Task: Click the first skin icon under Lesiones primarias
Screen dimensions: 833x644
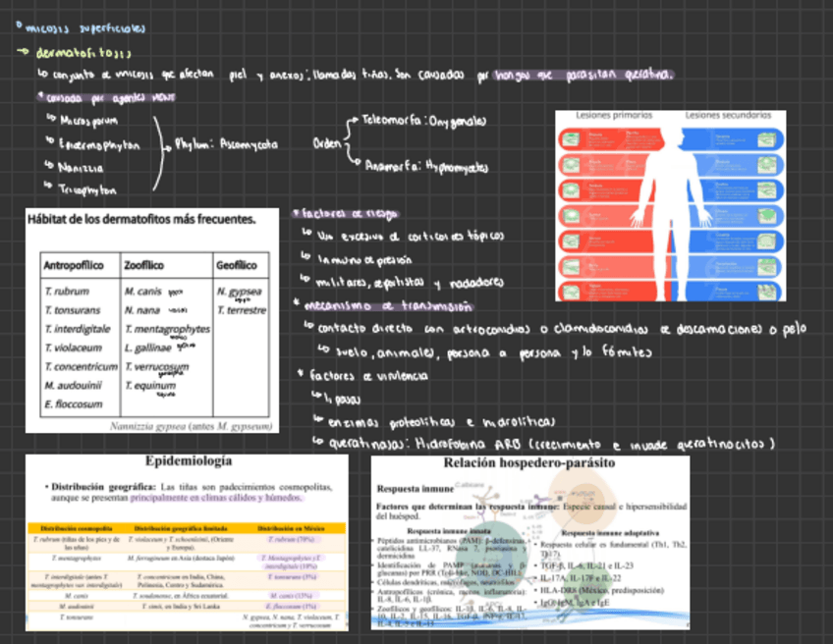Action: point(570,139)
